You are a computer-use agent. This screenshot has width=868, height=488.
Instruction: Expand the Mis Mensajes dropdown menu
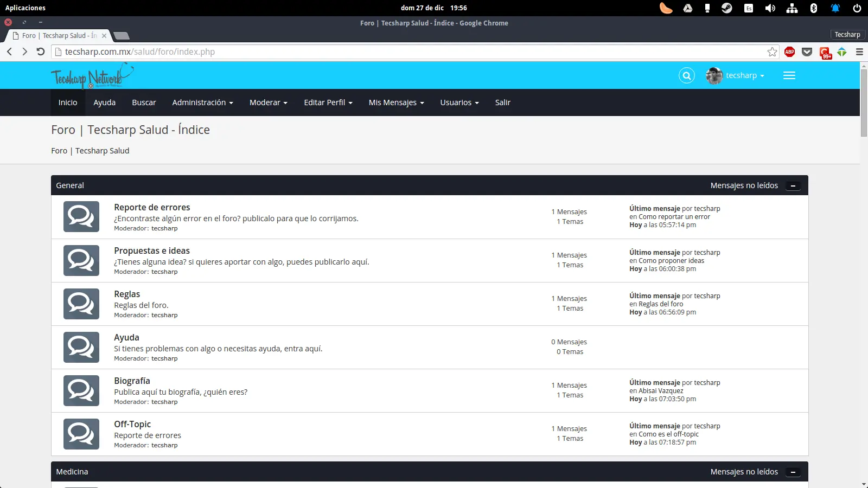(x=396, y=102)
